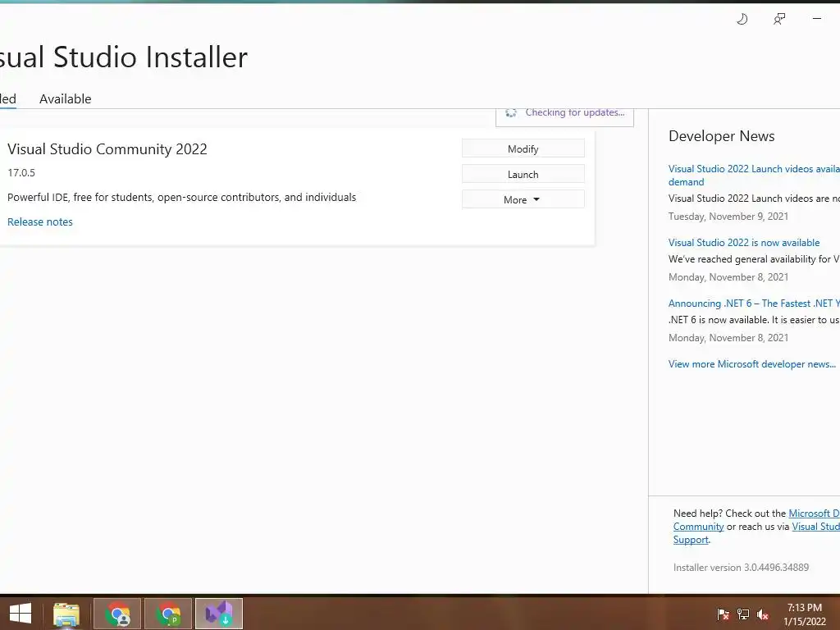Click the Tuesday, November 9, 2021 date
840x630 pixels.
pos(728,217)
